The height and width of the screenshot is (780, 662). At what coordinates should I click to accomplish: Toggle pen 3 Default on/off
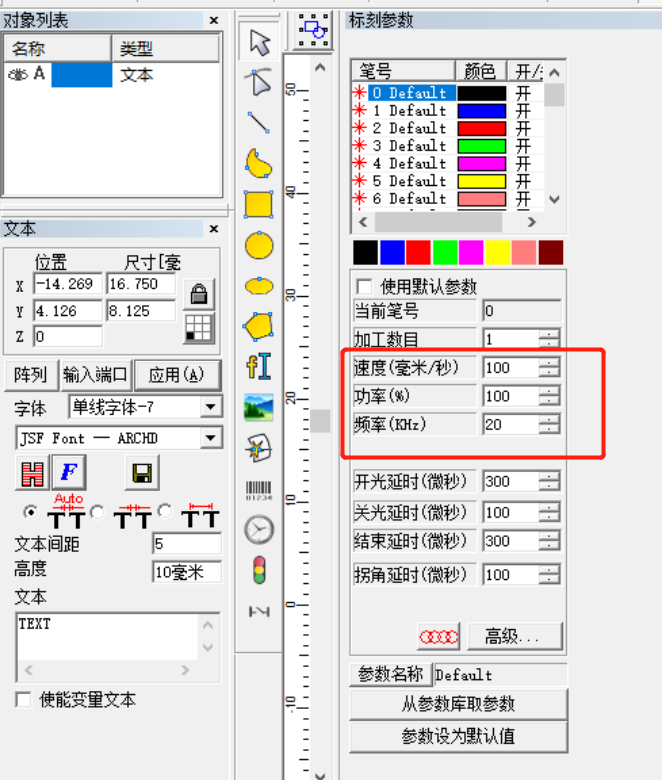click(x=523, y=146)
